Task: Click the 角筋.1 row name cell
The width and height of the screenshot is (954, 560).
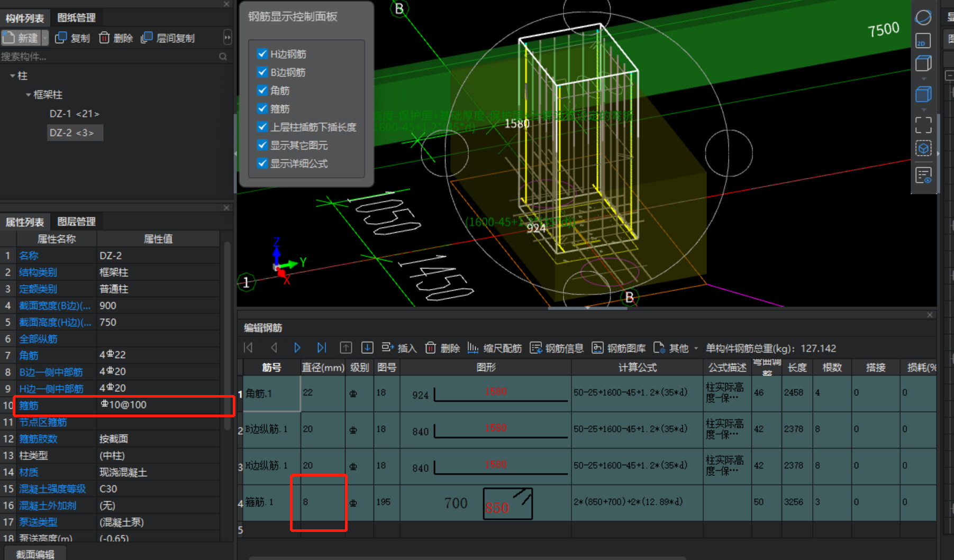Action: click(272, 393)
